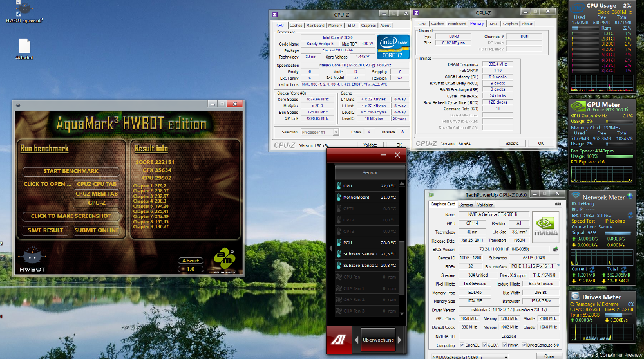
Task: Click the GPU-Z screenshot camera icon
Action: pos(558,204)
